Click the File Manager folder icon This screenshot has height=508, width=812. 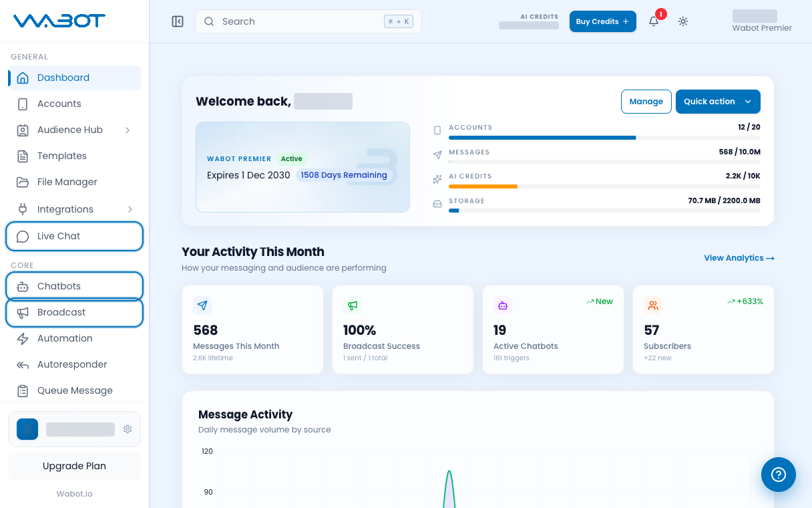[23, 182]
